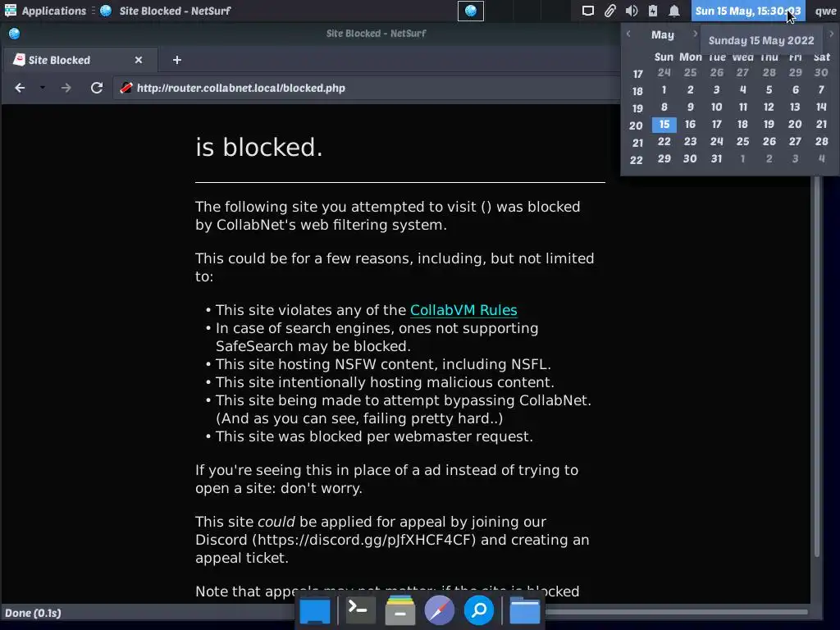Open the file manager drawer dock icon
840x630 pixels.
click(399, 610)
